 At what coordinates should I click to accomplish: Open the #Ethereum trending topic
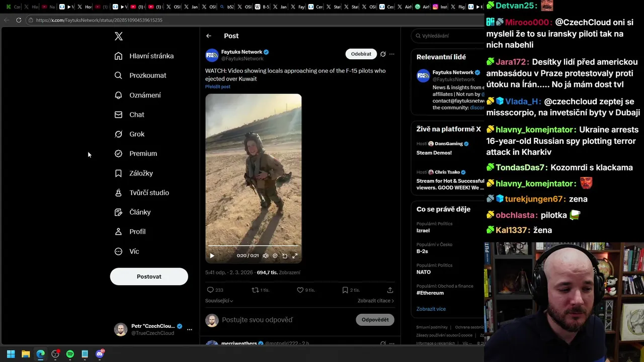pyautogui.click(x=430, y=293)
